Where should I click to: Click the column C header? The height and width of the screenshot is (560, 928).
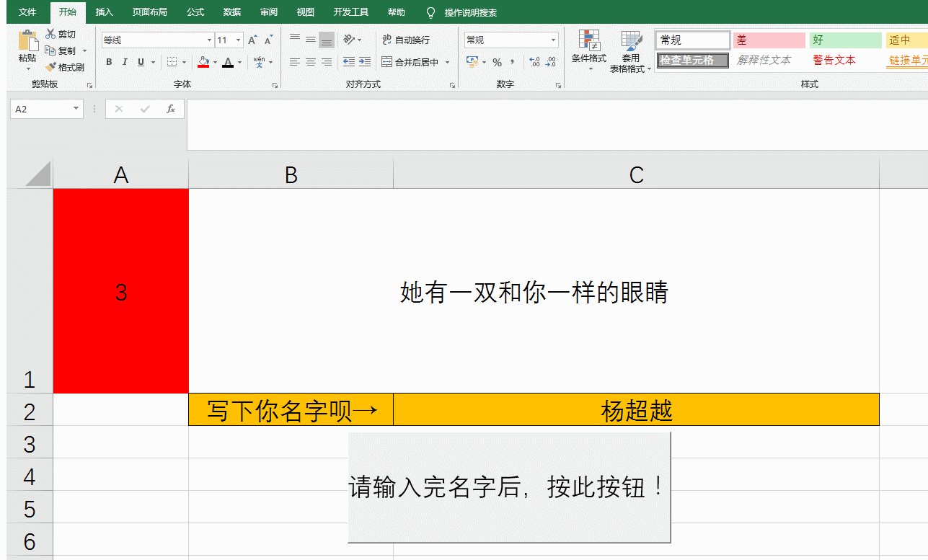(636, 174)
